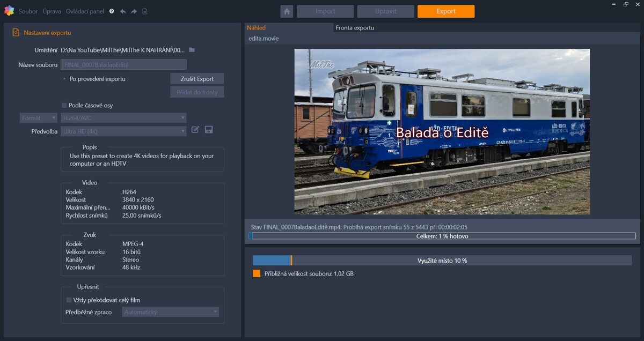Viewport: 644px width, 341px height.
Task: Click the orange Export button
Action: (x=445, y=11)
